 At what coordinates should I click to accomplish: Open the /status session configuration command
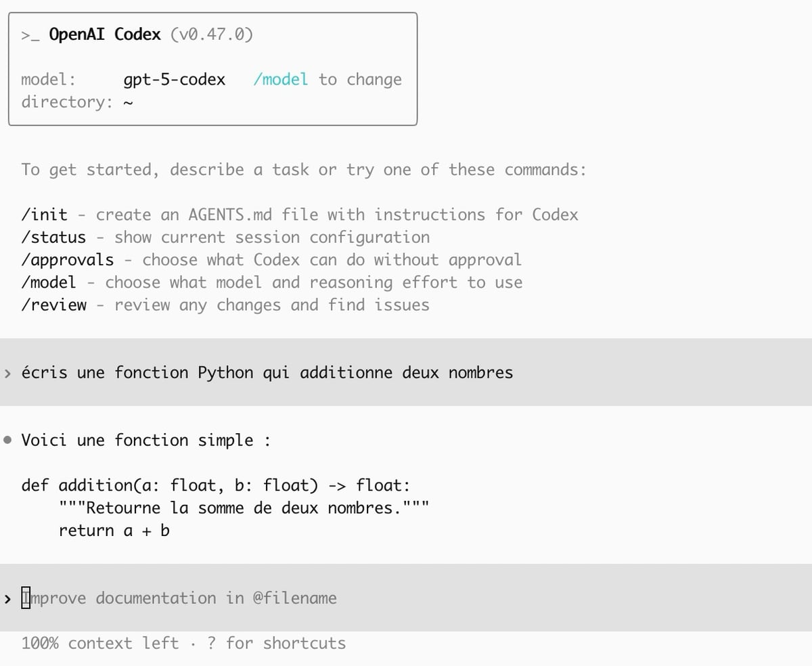pyautogui.click(x=53, y=237)
